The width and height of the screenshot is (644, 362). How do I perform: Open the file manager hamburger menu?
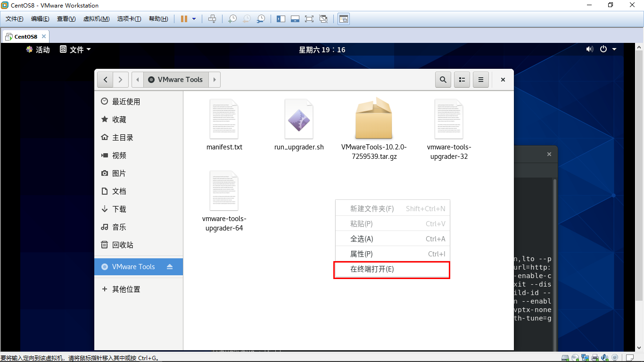tap(481, 80)
